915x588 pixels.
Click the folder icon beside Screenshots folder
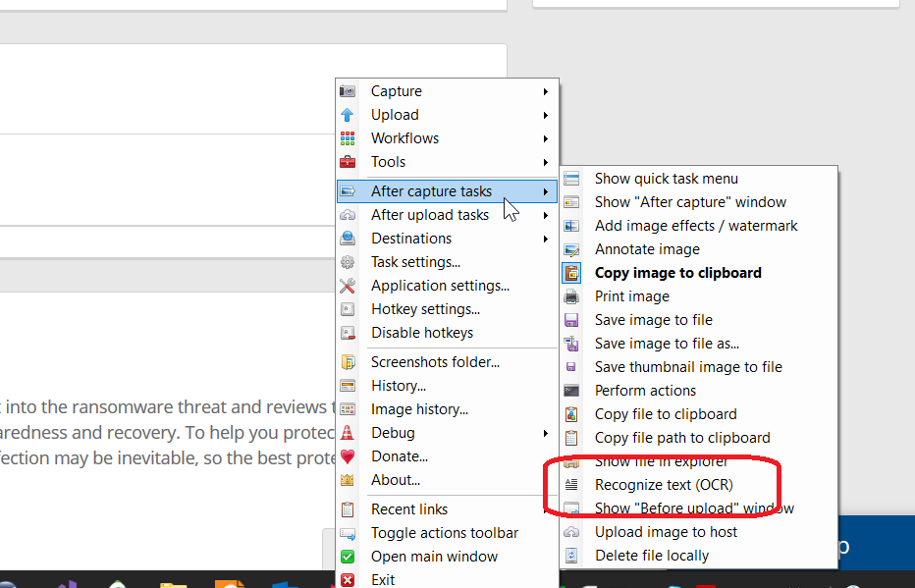click(348, 362)
